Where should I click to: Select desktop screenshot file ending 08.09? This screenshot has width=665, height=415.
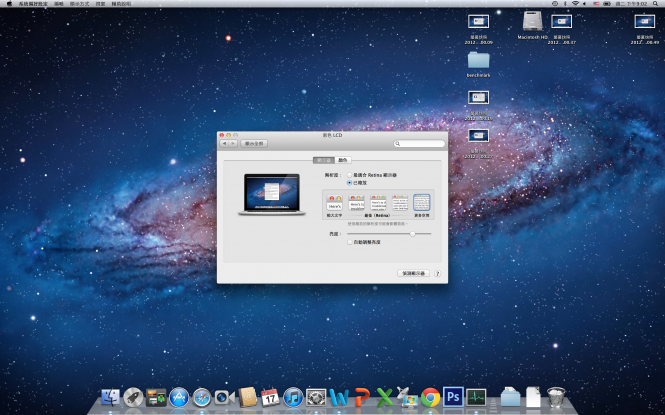(x=478, y=21)
